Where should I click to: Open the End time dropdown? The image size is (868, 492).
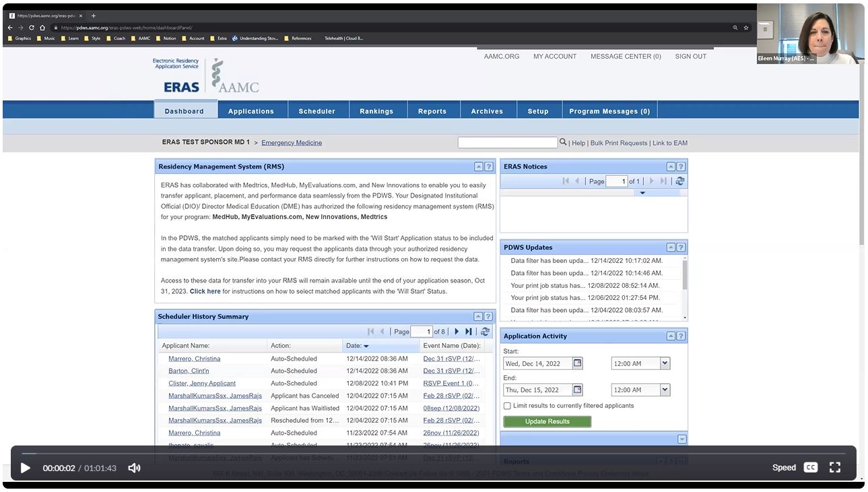665,390
